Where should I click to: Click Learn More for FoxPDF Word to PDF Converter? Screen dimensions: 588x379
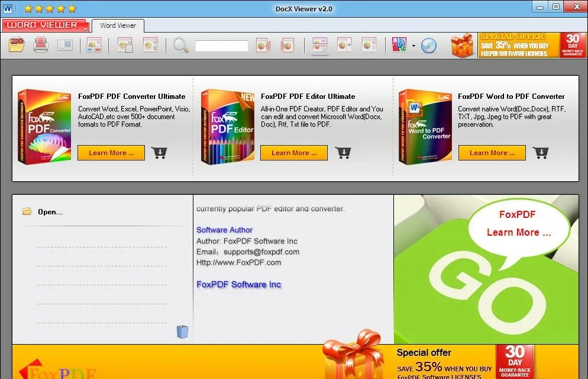coord(492,153)
